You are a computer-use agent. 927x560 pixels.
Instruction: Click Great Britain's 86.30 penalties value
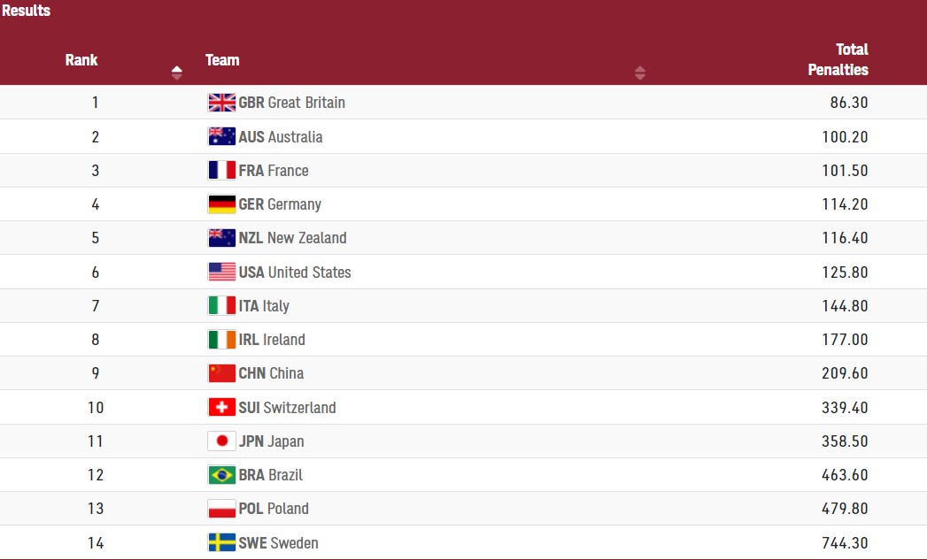848,103
